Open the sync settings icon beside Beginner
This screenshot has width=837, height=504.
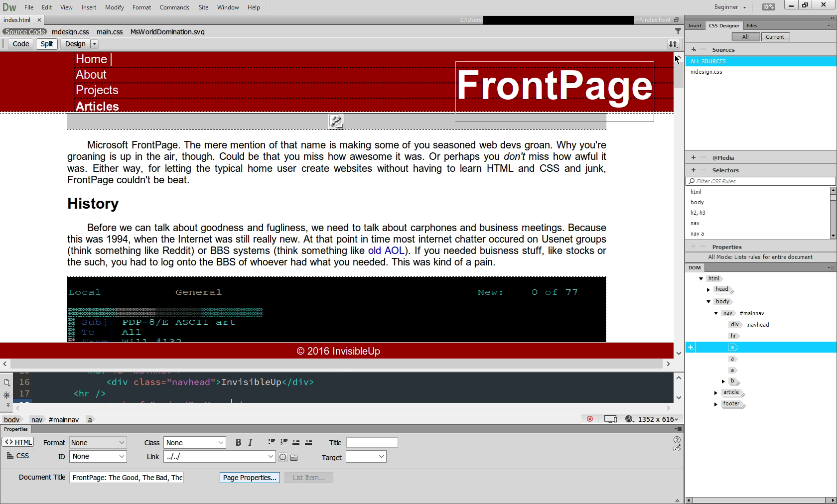[x=769, y=7]
